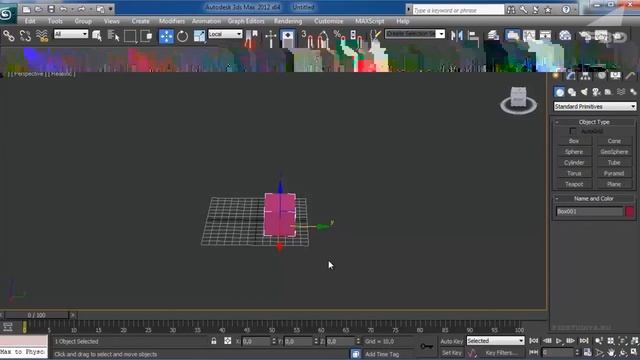
Task: Click the Play Animation button
Action: tap(559, 341)
